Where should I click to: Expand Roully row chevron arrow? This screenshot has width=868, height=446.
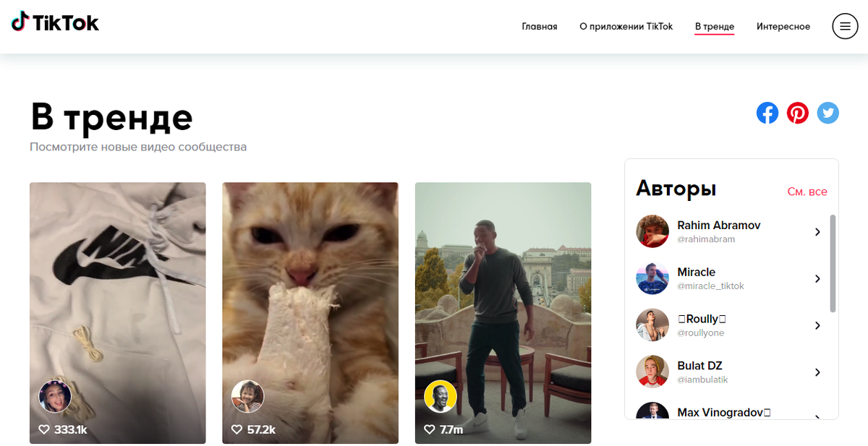(x=817, y=326)
